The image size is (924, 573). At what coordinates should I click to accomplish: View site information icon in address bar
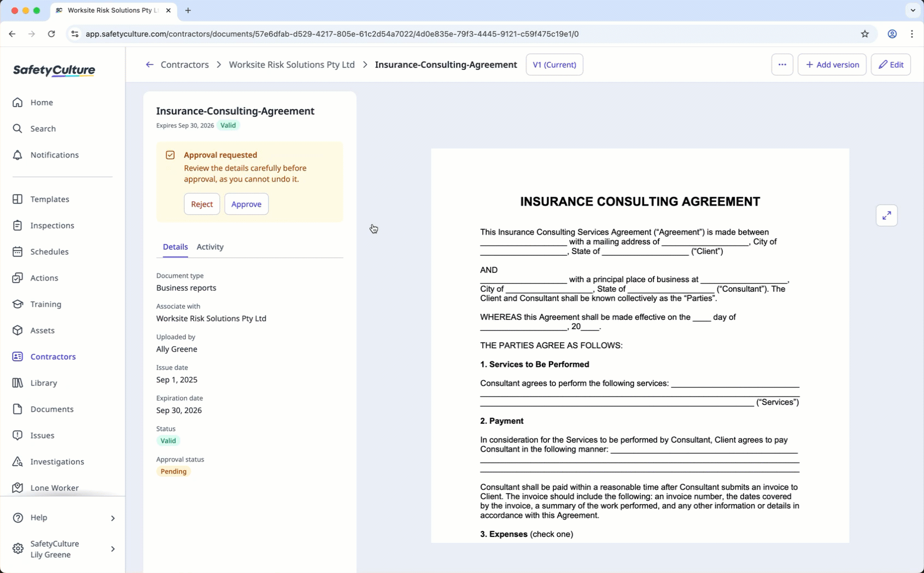coord(75,34)
